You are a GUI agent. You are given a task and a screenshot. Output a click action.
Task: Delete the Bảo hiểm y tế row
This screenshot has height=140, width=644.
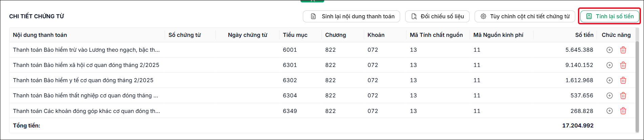623,80
